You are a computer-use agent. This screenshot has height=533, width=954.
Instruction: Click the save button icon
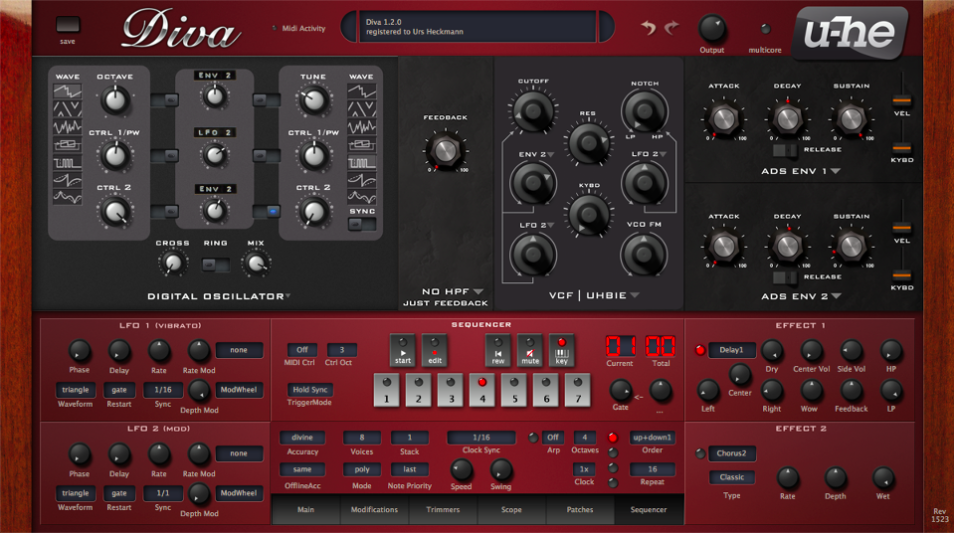[68, 25]
